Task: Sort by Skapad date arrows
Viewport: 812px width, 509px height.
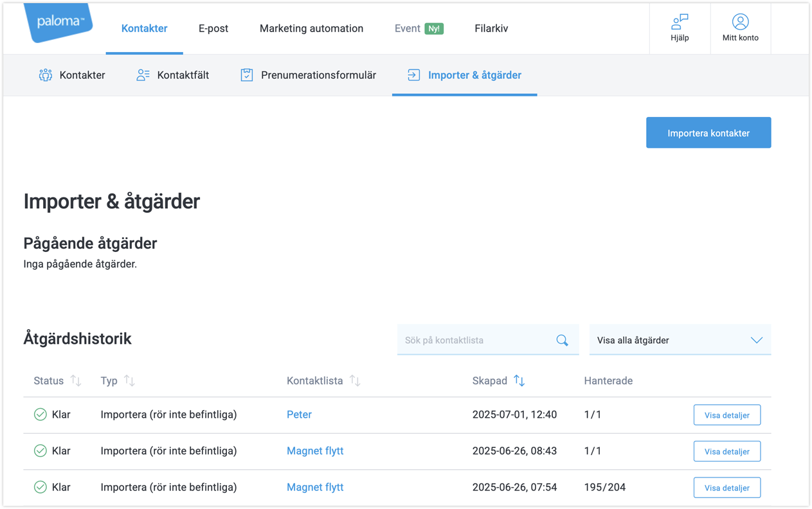Action: (x=519, y=381)
